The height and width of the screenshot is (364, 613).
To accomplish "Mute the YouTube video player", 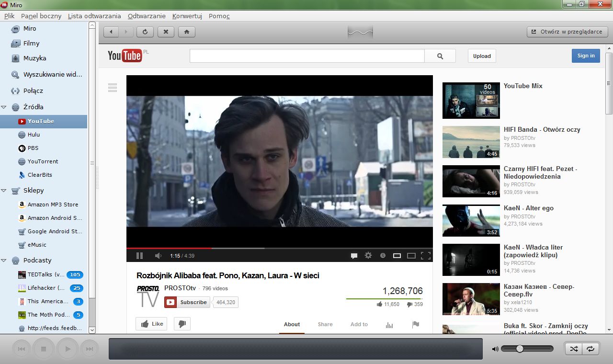I will click(159, 256).
